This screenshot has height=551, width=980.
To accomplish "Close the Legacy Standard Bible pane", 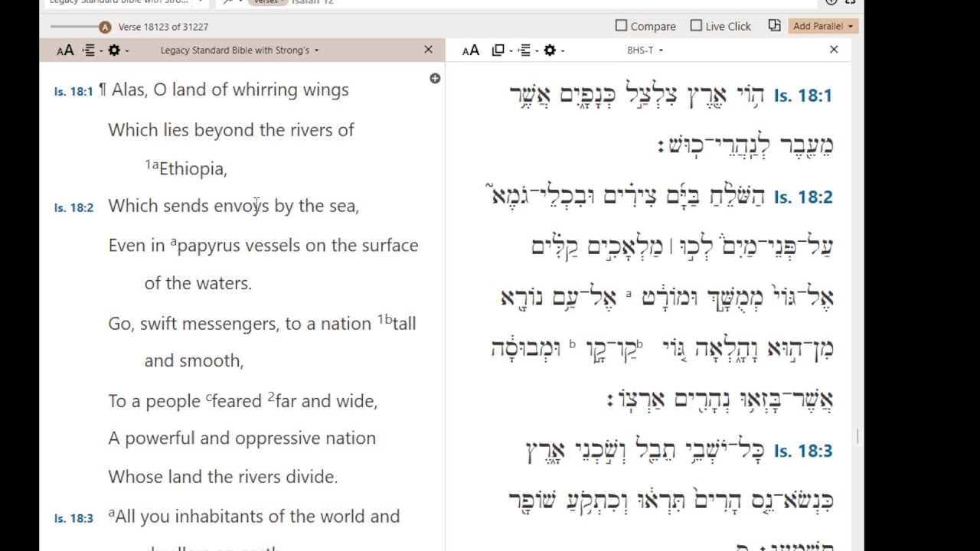I will click(428, 50).
